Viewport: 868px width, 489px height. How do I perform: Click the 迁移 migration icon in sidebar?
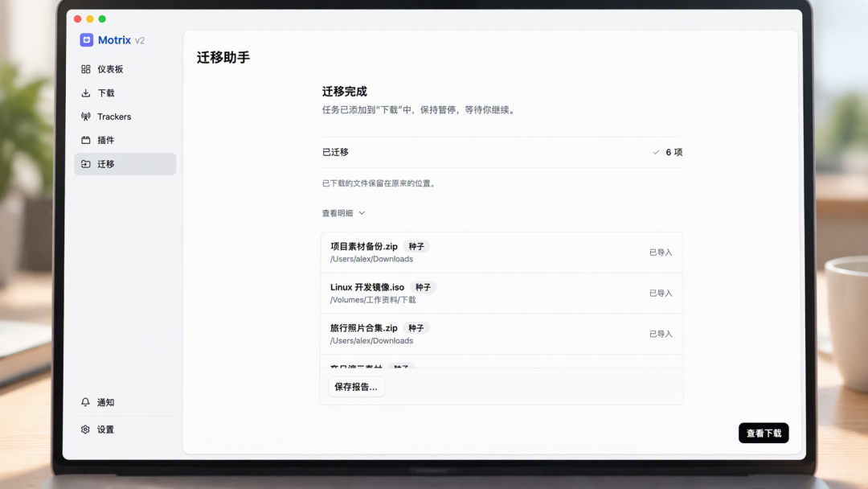pyautogui.click(x=86, y=164)
